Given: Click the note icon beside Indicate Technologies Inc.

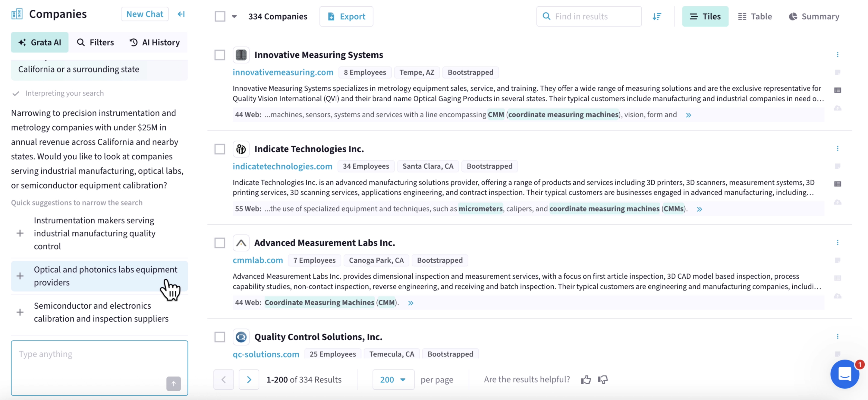Looking at the screenshot, I should [x=838, y=166].
